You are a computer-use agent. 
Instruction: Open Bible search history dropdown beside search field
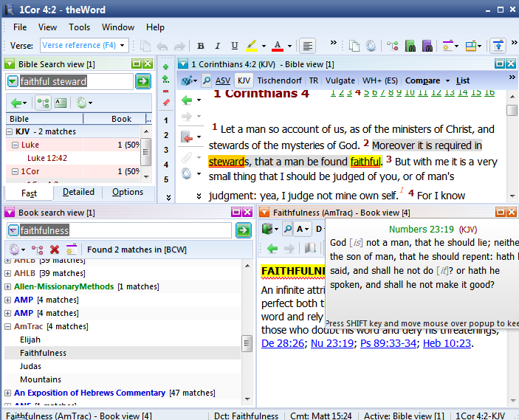[x=13, y=81]
